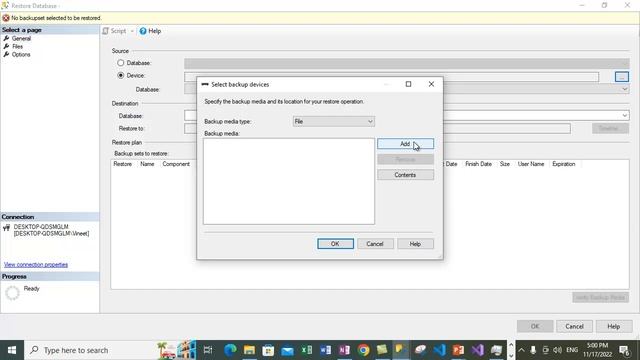The height and width of the screenshot is (360, 640).
Task: Click Cancel in Restore Database window
Action: (574, 326)
